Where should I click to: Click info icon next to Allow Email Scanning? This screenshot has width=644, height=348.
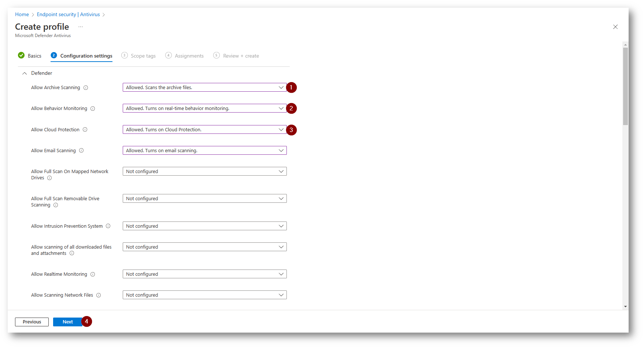[81, 150]
